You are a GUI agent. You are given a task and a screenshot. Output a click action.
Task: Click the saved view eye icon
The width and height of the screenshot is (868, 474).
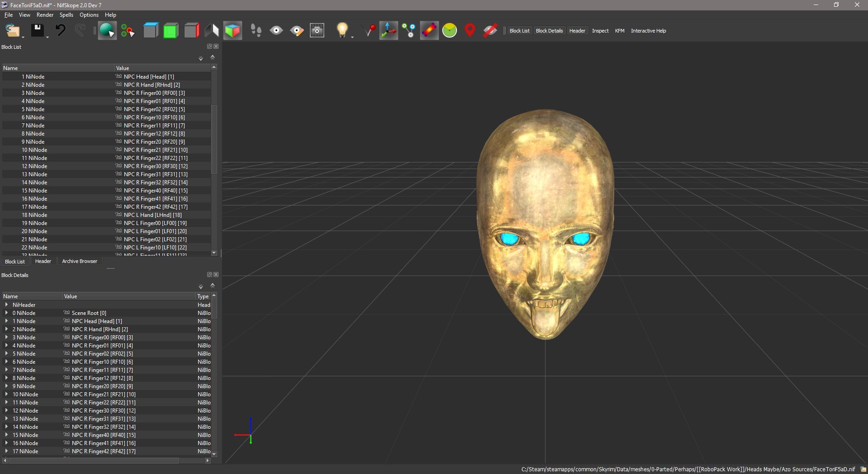point(276,31)
